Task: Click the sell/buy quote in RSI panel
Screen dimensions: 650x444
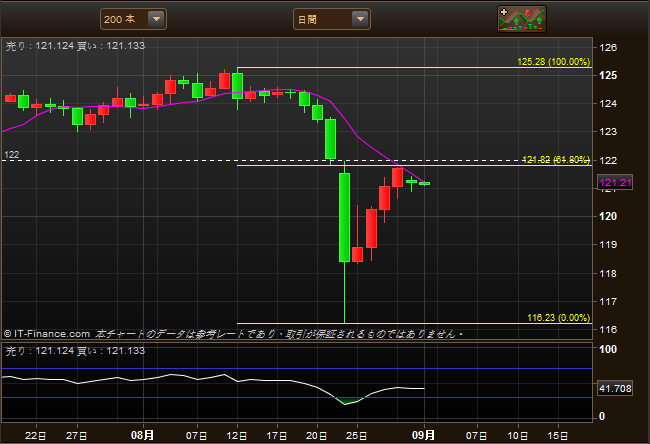Action: click(x=75, y=351)
